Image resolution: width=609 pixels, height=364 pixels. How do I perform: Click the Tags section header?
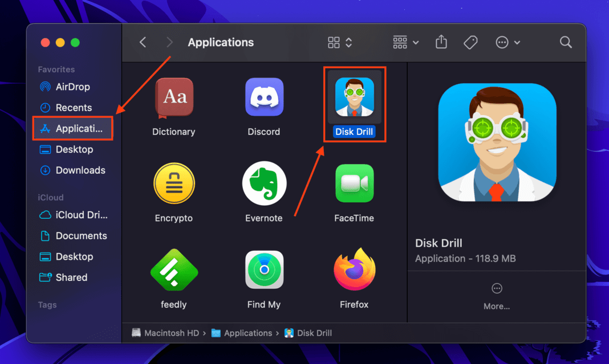click(47, 305)
